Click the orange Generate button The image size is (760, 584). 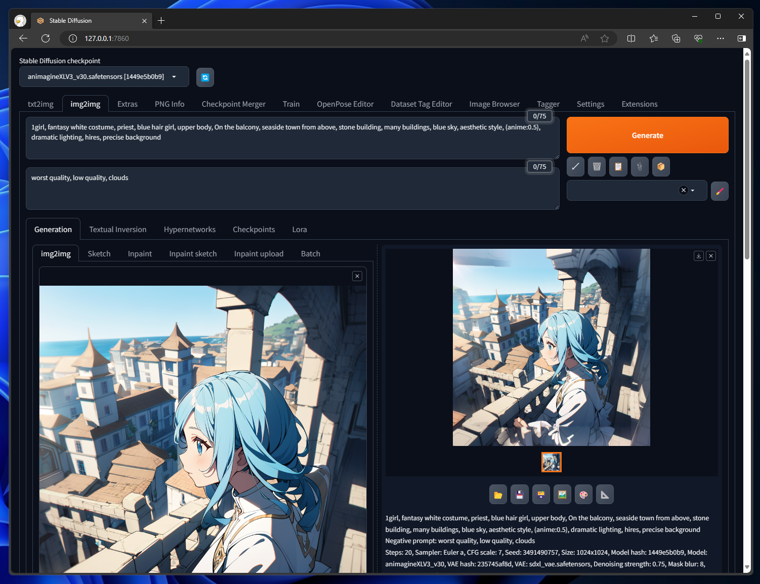point(648,135)
